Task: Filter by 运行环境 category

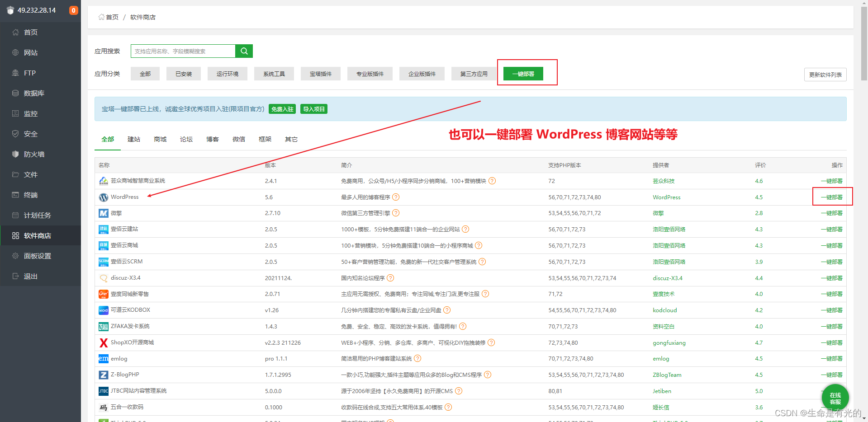Action: tap(228, 74)
